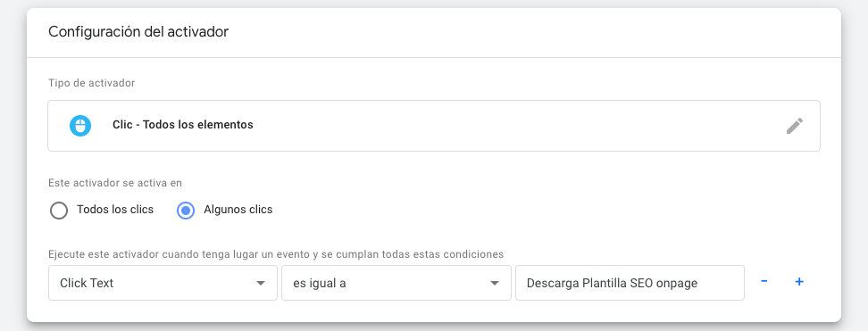Click the Ejecute este activador conditions text
This screenshot has height=331, width=868.
pyautogui.click(x=276, y=254)
